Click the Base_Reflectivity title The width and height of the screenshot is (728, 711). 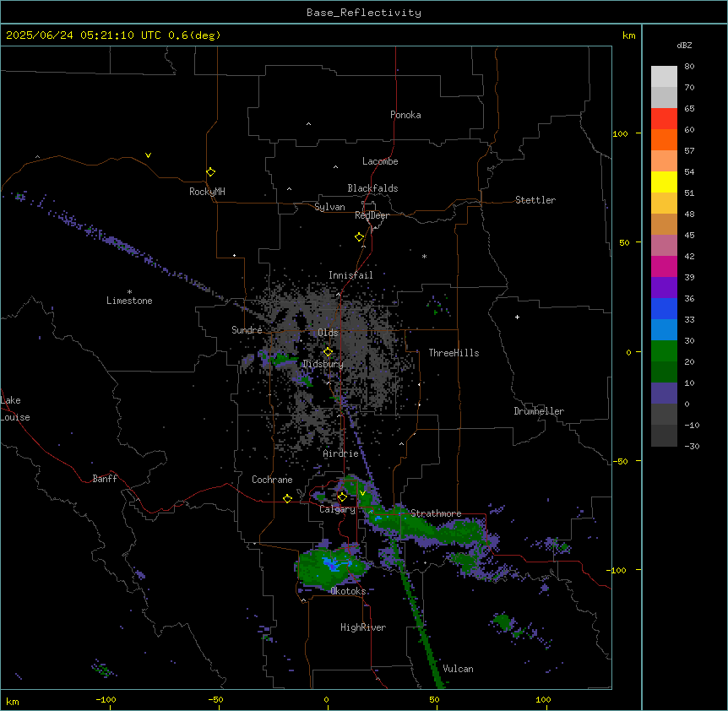(364, 13)
